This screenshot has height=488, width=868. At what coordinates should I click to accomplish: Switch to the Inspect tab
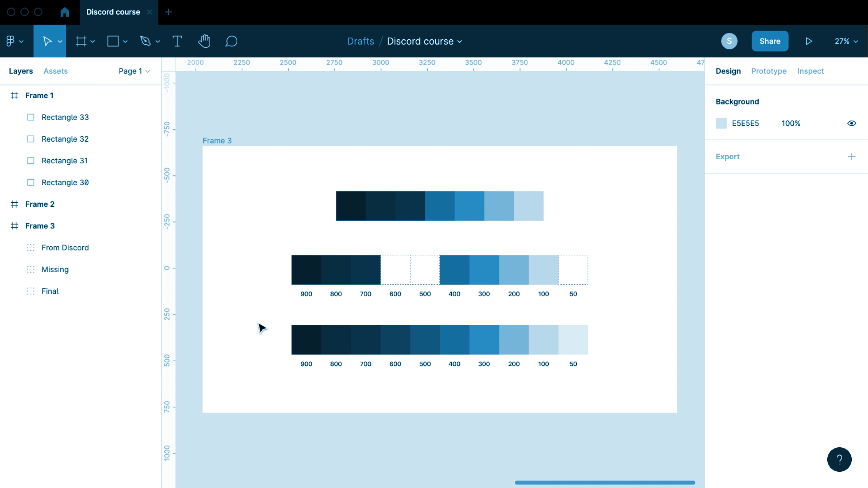point(811,71)
